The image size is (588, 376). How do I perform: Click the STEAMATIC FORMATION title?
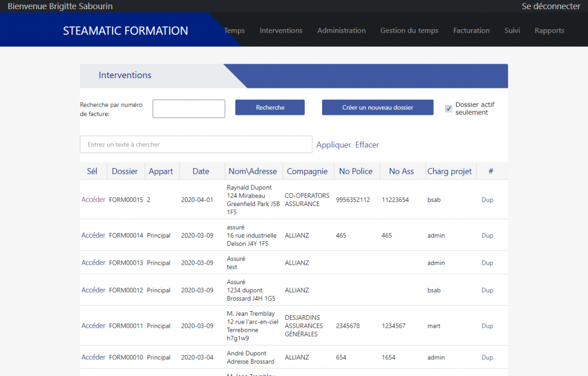pos(125,31)
